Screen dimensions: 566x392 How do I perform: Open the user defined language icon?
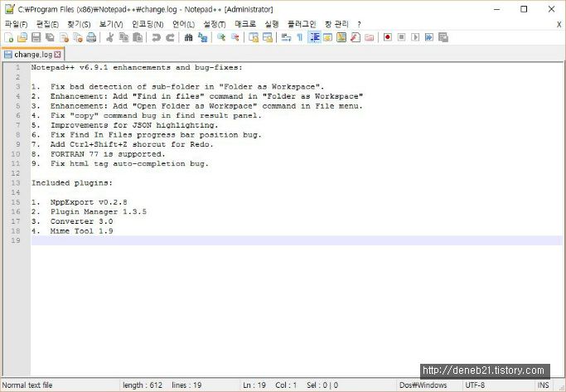(x=328, y=37)
